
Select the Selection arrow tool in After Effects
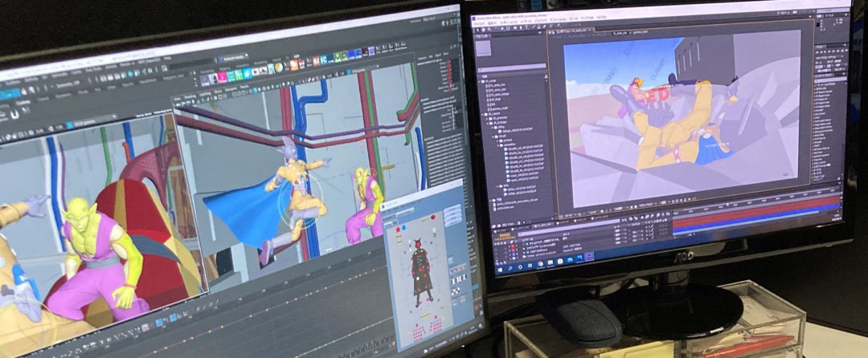click(477, 30)
